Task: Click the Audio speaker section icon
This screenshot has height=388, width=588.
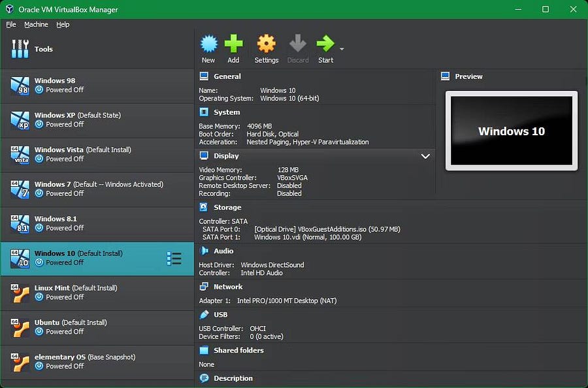Action: point(204,251)
